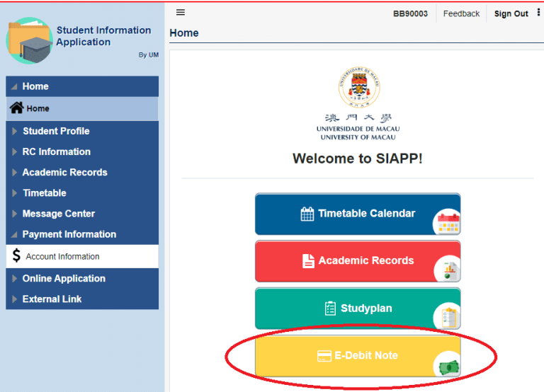The height and width of the screenshot is (392, 544).
Task: Expand the Student Profile section
Action: tap(56, 131)
